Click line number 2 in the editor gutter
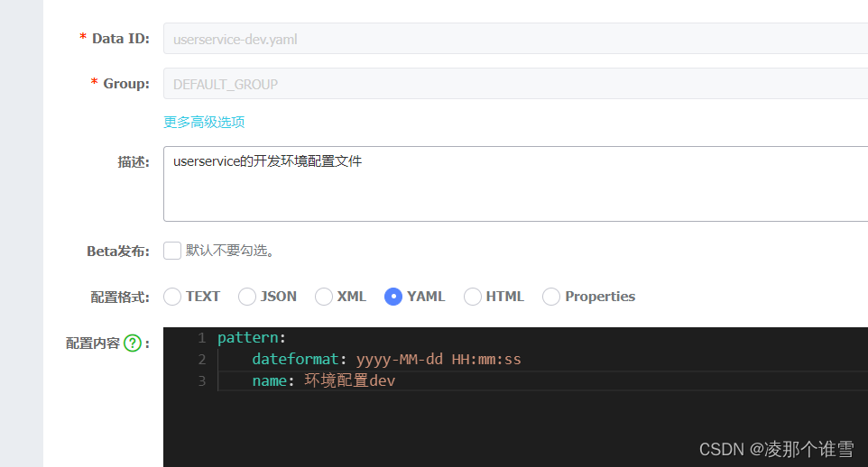 [x=202, y=360]
